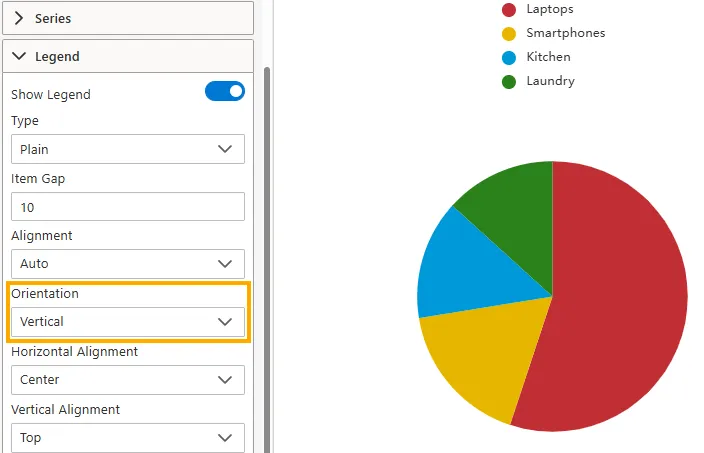Screen dimensions: 704x453
Task: Click the yellow Smartphones legend marker
Action: [509, 33]
